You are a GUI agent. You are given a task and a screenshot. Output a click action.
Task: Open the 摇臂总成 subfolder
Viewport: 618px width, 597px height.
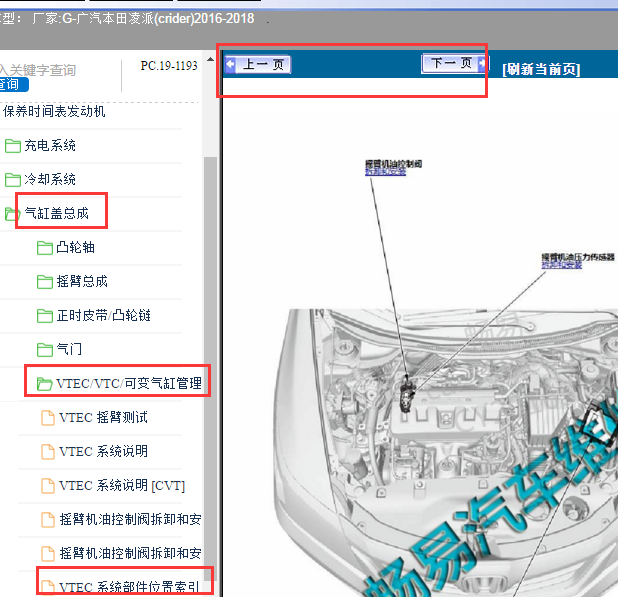(x=82, y=281)
